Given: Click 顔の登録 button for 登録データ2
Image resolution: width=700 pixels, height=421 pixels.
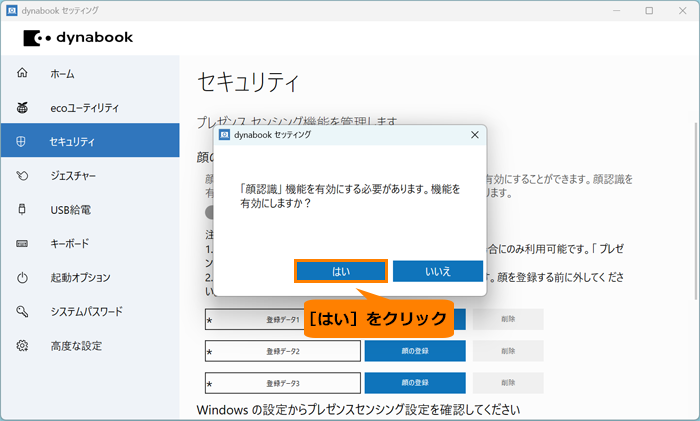Looking at the screenshot, I should (415, 351).
